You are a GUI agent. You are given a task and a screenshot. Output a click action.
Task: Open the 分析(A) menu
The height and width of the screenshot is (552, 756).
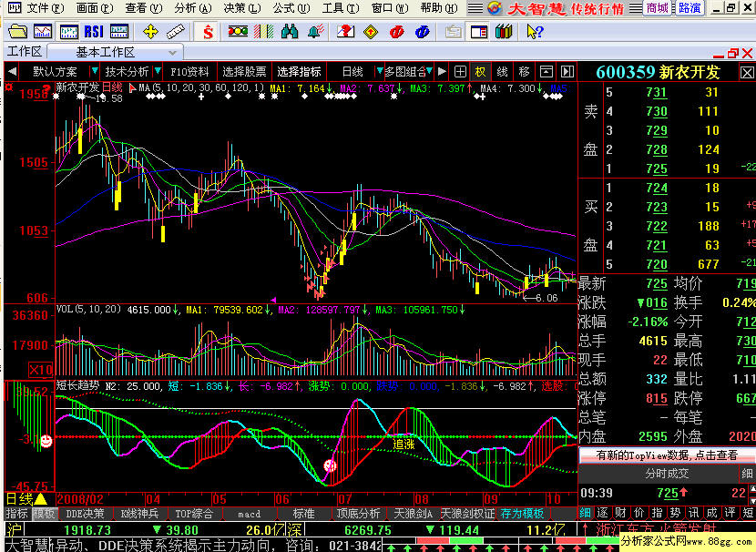(x=193, y=7)
